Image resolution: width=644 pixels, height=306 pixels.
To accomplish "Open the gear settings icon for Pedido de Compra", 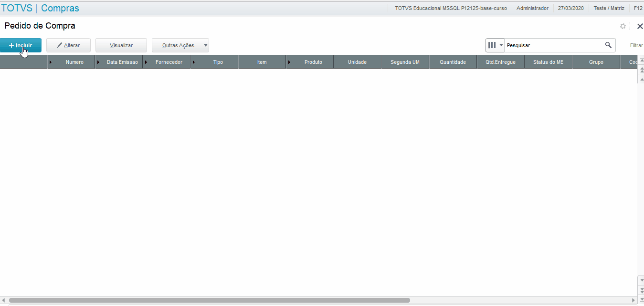I will [623, 26].
